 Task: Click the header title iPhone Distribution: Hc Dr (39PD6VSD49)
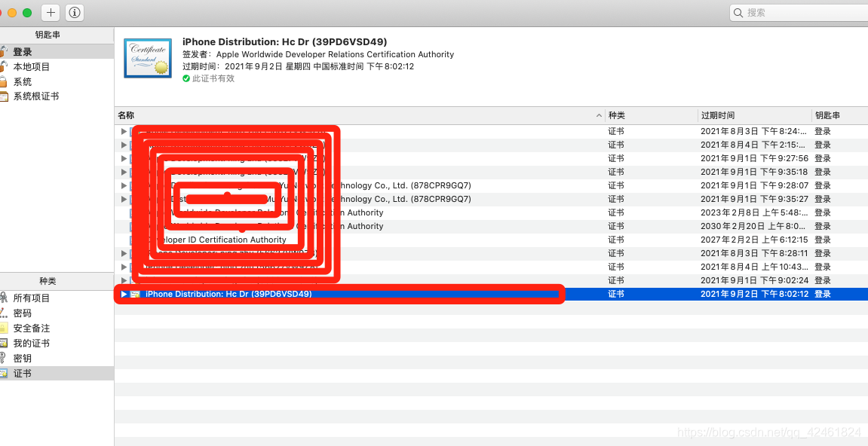click(284, 42)
